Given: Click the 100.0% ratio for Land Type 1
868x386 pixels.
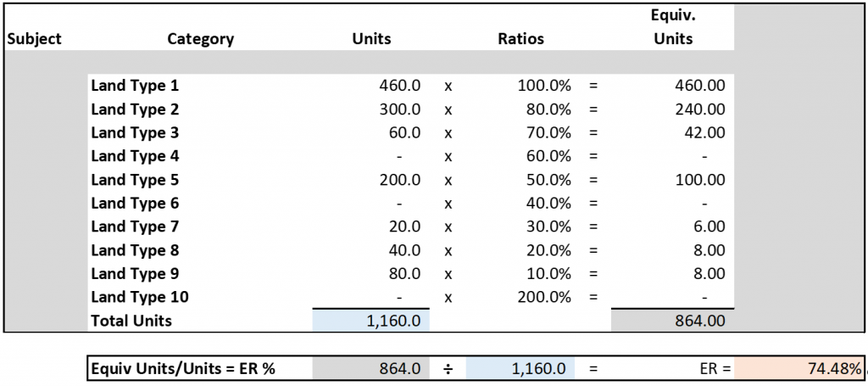Looking at the screenshot, I should (544, 86).
